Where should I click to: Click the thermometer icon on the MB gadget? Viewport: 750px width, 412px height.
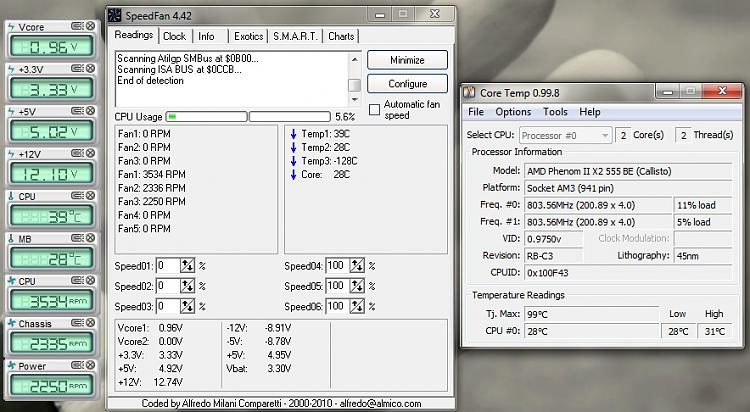tap(11, 238)
